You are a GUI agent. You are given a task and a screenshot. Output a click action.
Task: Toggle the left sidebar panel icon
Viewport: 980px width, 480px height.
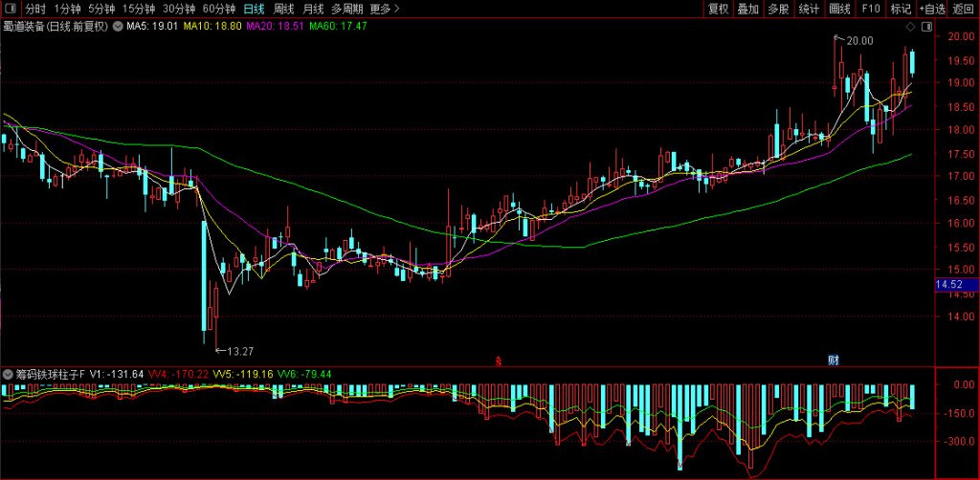pos(11,9)
